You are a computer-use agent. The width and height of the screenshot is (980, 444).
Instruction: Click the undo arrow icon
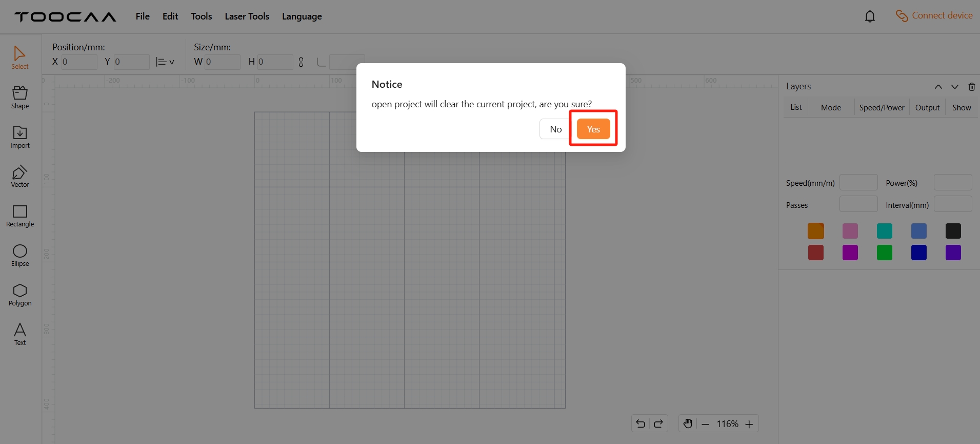coord(641,423)
